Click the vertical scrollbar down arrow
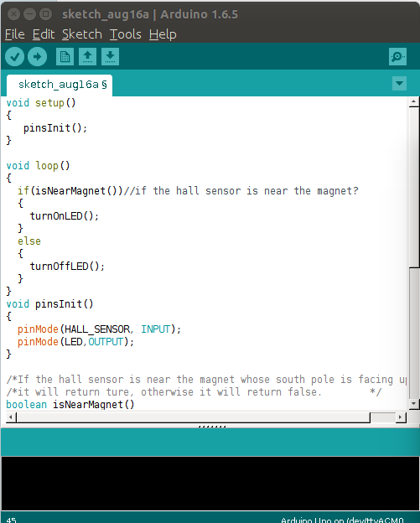This screenshot has height=523, width=420. pyautogui.click(x=413, y=404)
